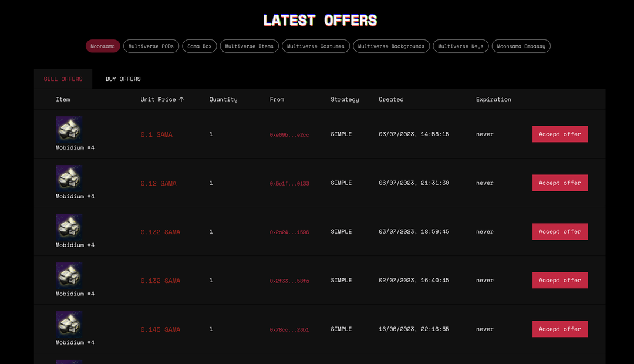The width and height of the screenshot is (634, 364).
Task: Click created date 06/07/2023, 21:31:30
Action: [414, 183]
